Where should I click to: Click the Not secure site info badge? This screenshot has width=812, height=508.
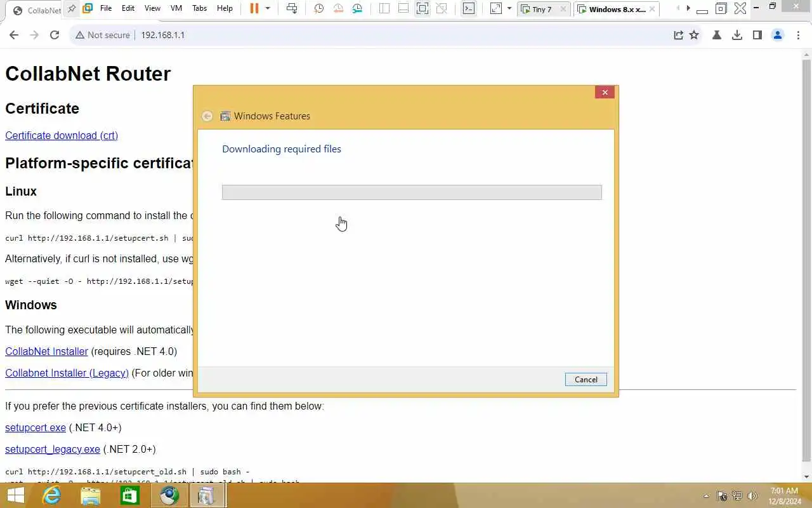point(102,35)
